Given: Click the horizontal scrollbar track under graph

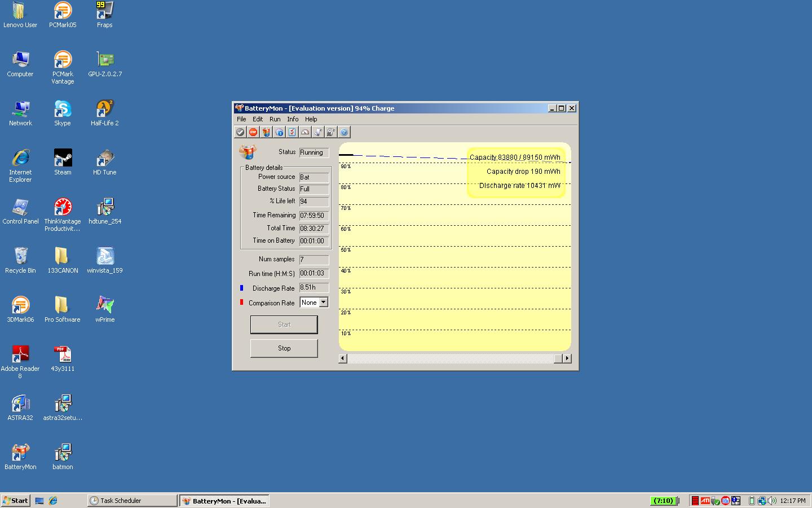Looking at the screenshot, I should [451, 358].
